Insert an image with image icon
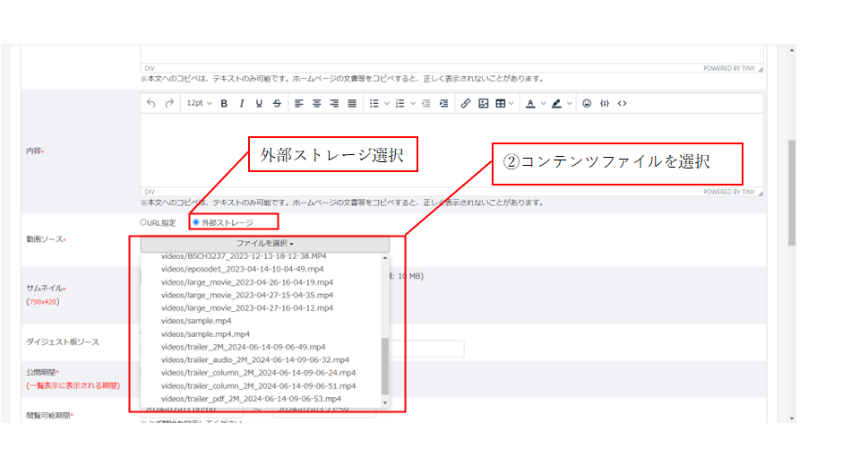 (484, 104)
